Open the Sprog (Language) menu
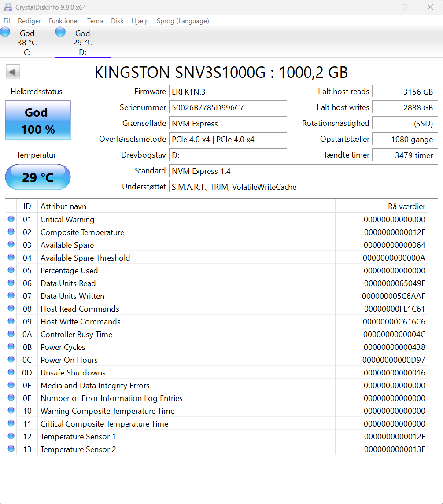This screenshot has height=504, width=443. (183, 21)
